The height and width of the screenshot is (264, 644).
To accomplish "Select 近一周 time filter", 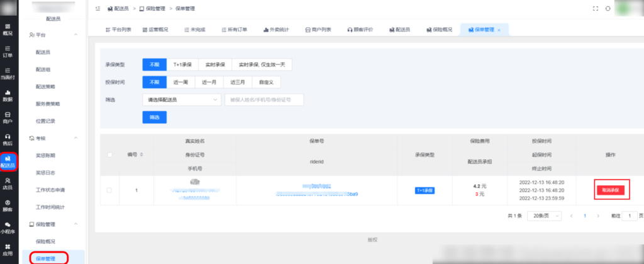I will click(x=180, y=82).
